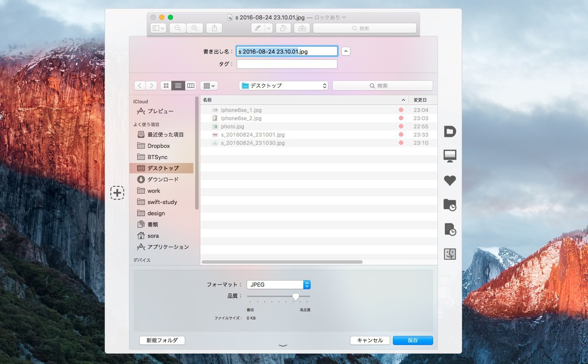Switch to list view
Image resolution: width=588 pixels, height=364 pixels.
[x=178, y=86]
